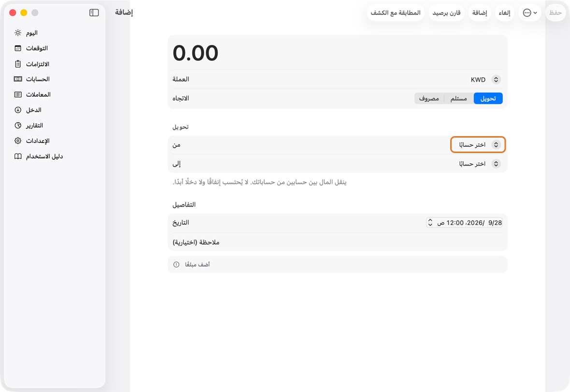Screen dimensions: 570x392
Task: Click the التفاصيل section heading
Action: [x=184, y=205]
